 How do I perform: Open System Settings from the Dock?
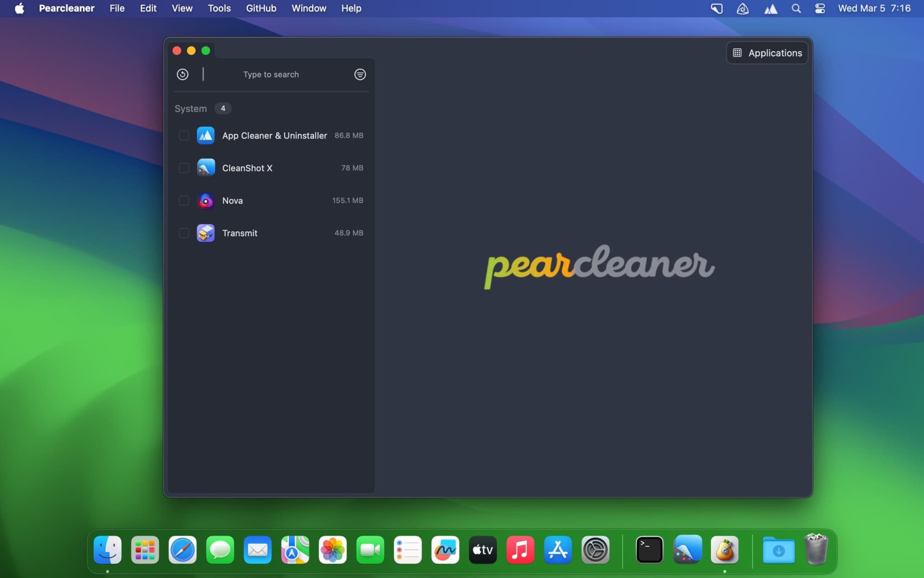[x=595, y=550]
